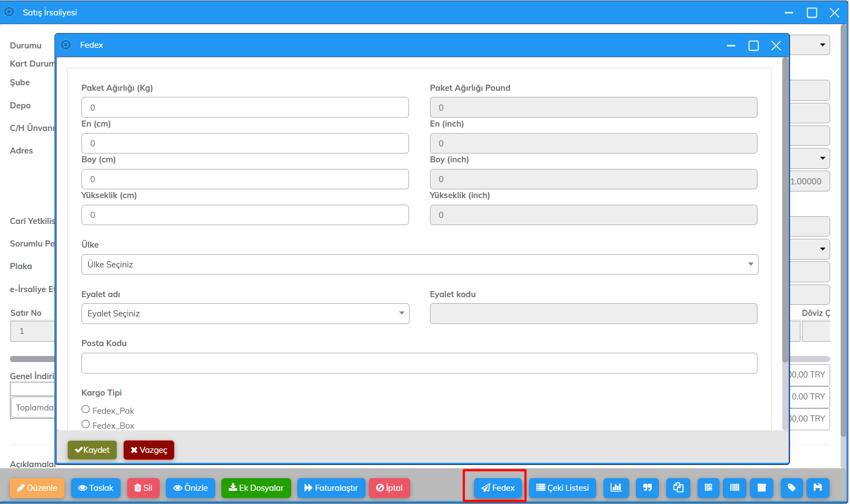Viewport: 850px width, 504px height.
Task: Expand the Durumu dropdown arrow in Satış İrsaliyesi
Action: 822,45
